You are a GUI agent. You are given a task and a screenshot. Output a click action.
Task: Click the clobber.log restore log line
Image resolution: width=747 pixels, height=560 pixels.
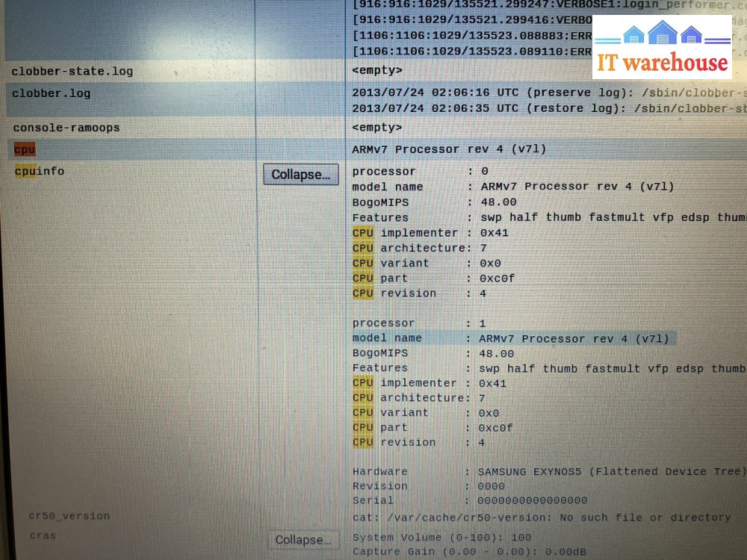point(548,108)
